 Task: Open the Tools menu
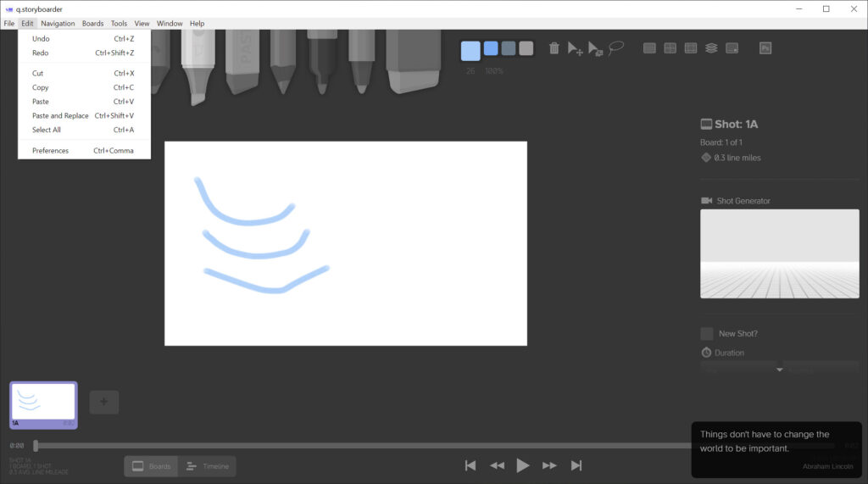[x=119, y=23]
